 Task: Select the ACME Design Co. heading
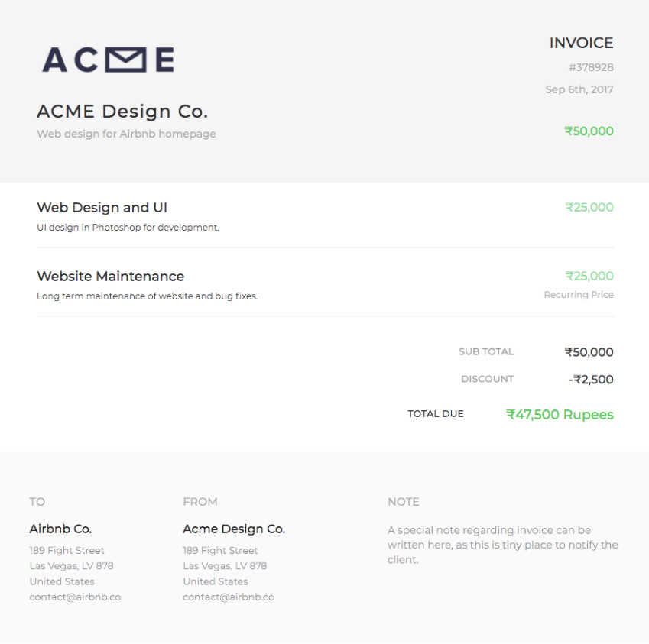coord(122,112)
